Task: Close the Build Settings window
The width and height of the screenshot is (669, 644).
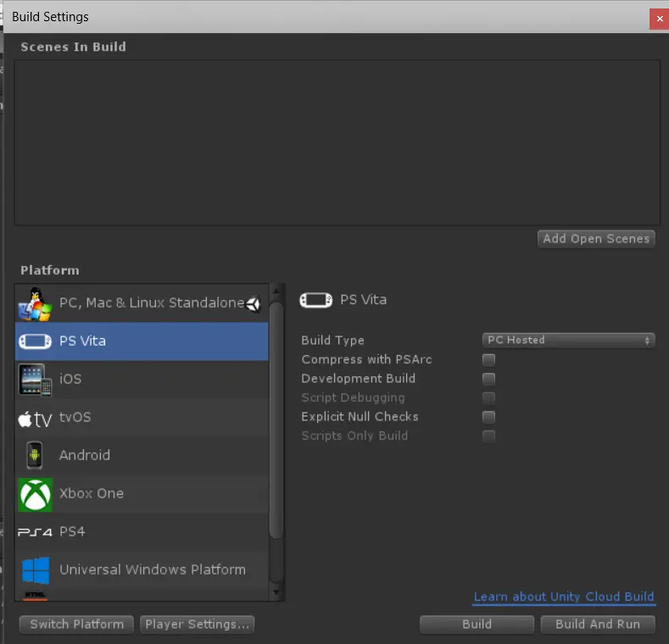Action: click(x=660, y=19)
